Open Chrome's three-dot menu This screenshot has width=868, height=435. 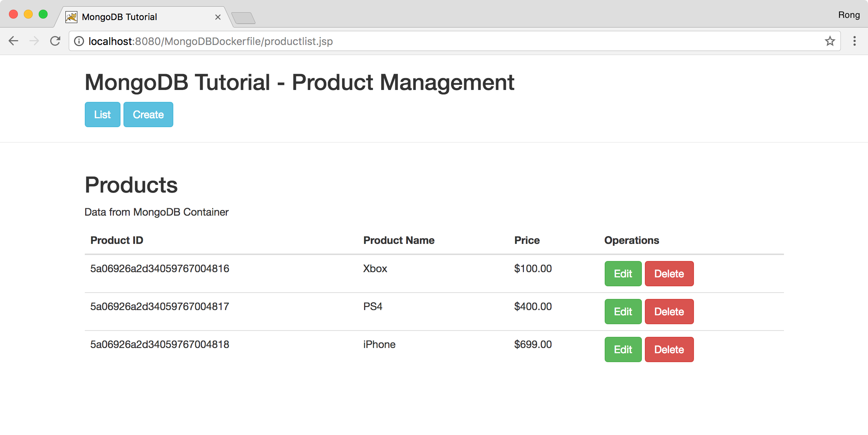click(854, 41)
